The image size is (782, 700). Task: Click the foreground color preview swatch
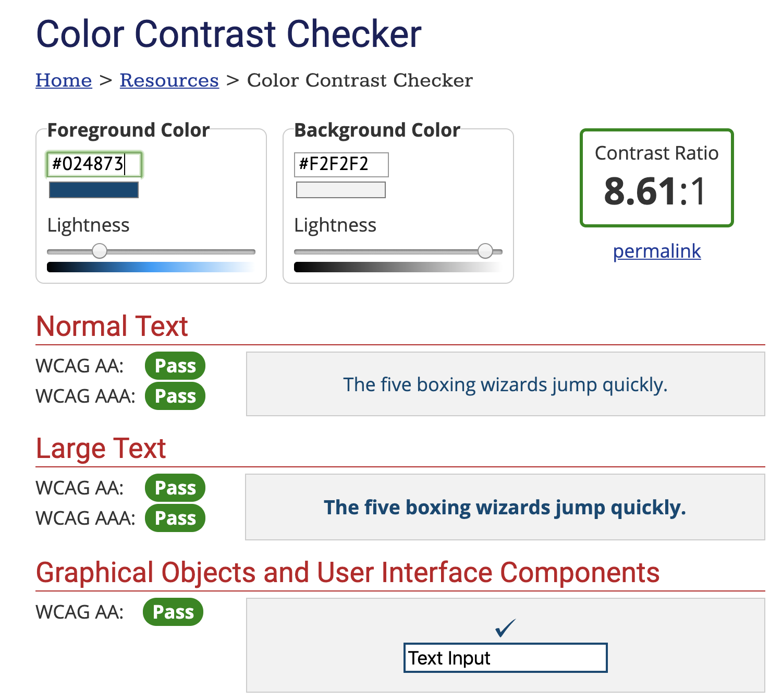tap(93, 190)
